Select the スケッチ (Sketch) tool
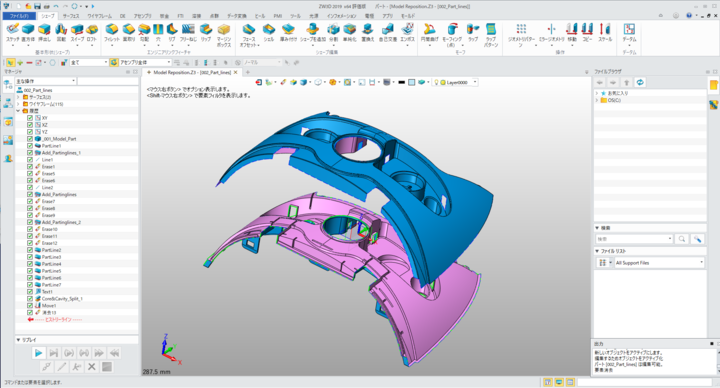Screen dimensions: 720x388 [x=12, y=33]
